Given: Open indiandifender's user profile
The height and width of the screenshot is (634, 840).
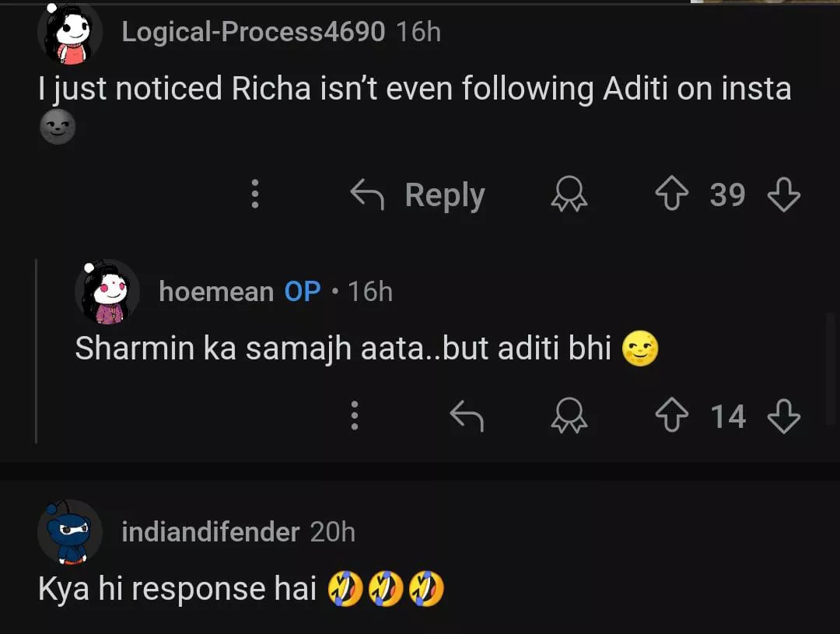Looking at the screenshot, I should [210, 532].
